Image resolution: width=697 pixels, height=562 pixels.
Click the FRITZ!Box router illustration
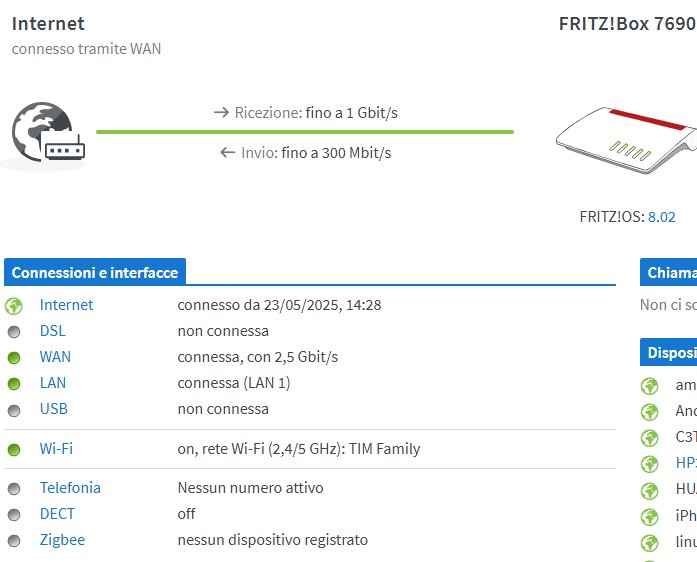pyautogui.click(x=627, y=140)
